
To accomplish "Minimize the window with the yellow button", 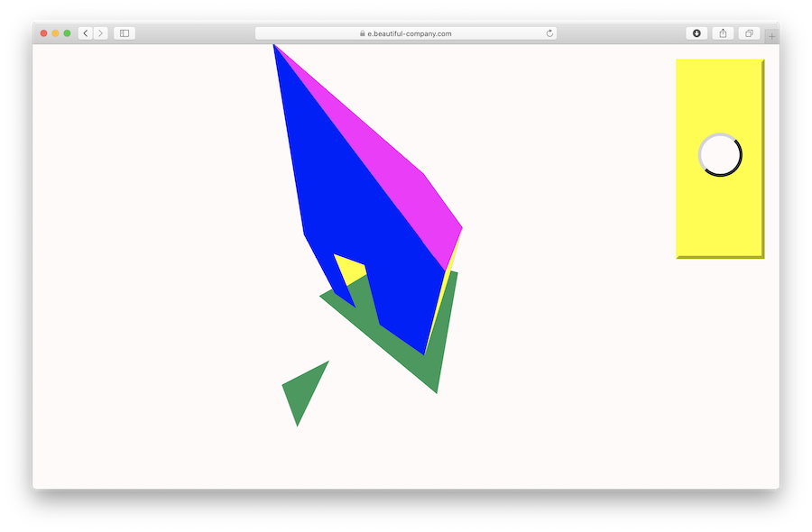I will click(x=55, y=33).
